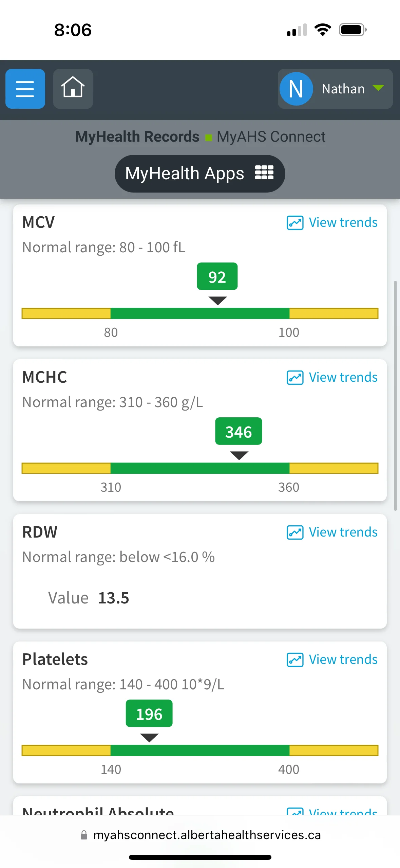Select the MyAHS Connect header link
Viewport: 400px width, 868px height.
click(x=271, y=137)
